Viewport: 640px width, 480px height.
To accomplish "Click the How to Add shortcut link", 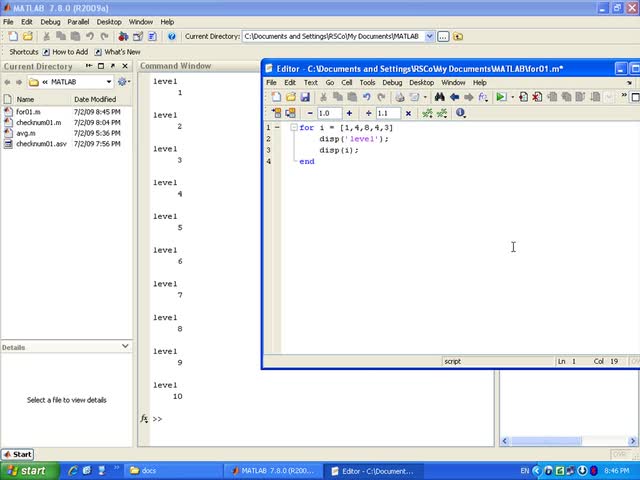I will pyautogui.click(x=69, y=52).
